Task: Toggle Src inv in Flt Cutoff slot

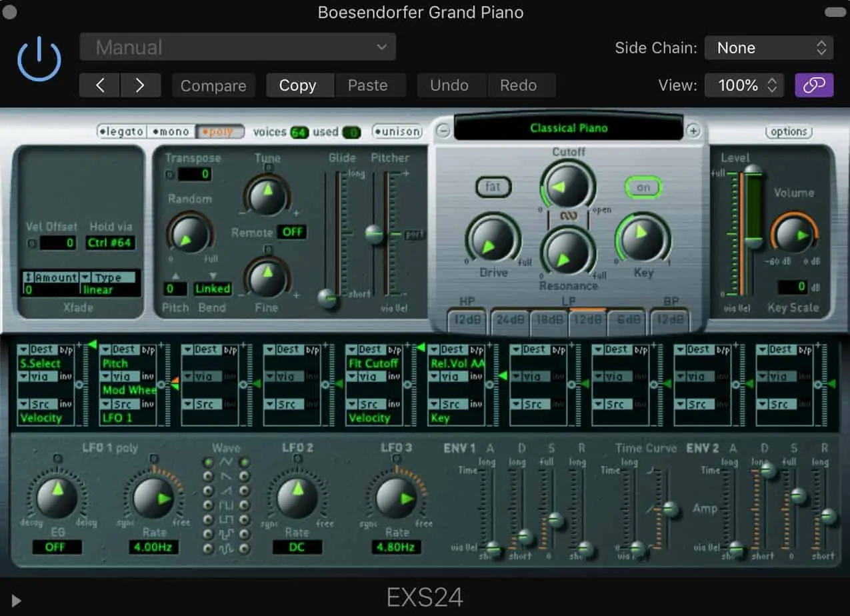Action: click(x=394, y=404)
